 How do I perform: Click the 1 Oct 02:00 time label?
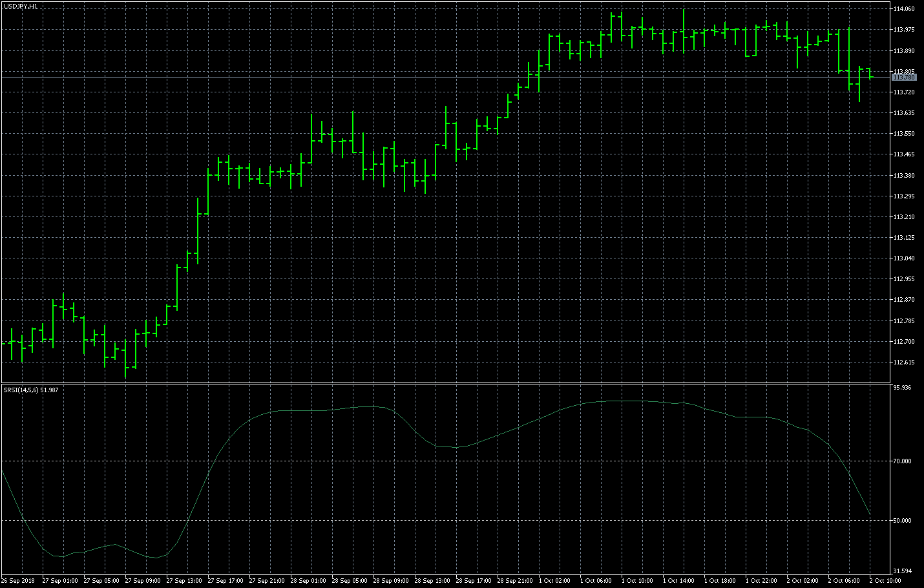click(554, 581)
